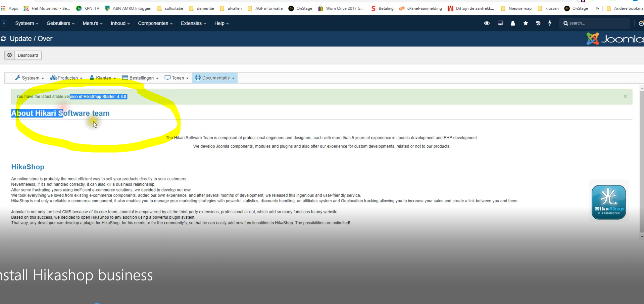
Task: Click the star icon in header
Action: pyautogui.click(x=526, y=23)
